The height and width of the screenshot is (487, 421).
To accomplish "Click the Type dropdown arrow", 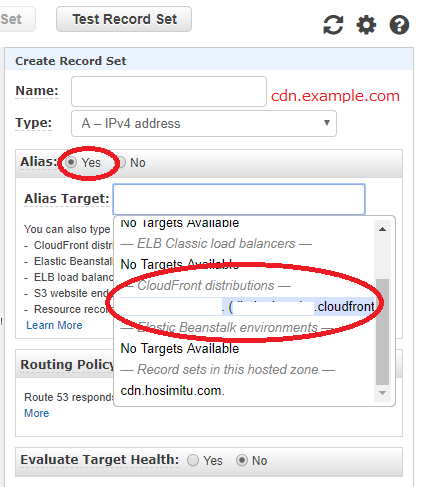I will tap(327, 123).
